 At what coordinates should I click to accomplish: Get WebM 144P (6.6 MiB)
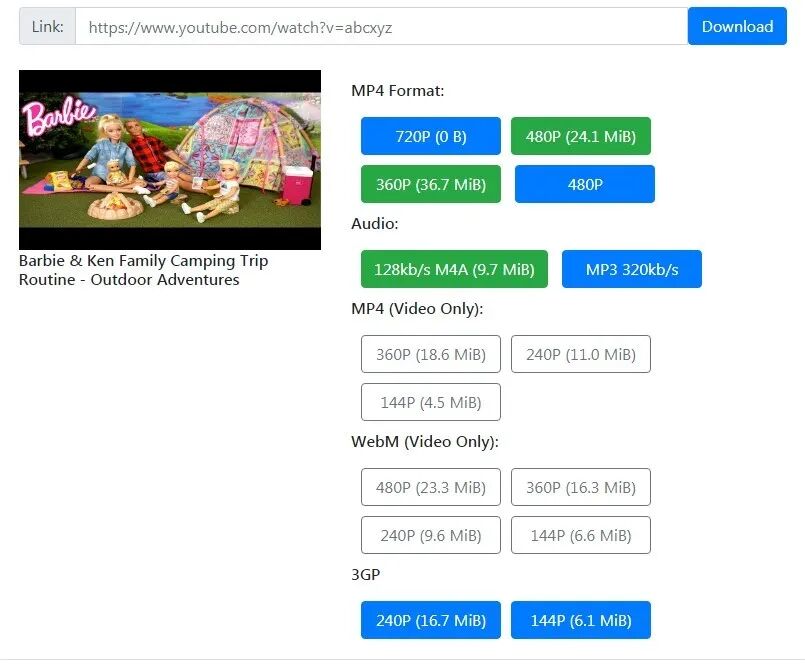click(x=581, y=535)
